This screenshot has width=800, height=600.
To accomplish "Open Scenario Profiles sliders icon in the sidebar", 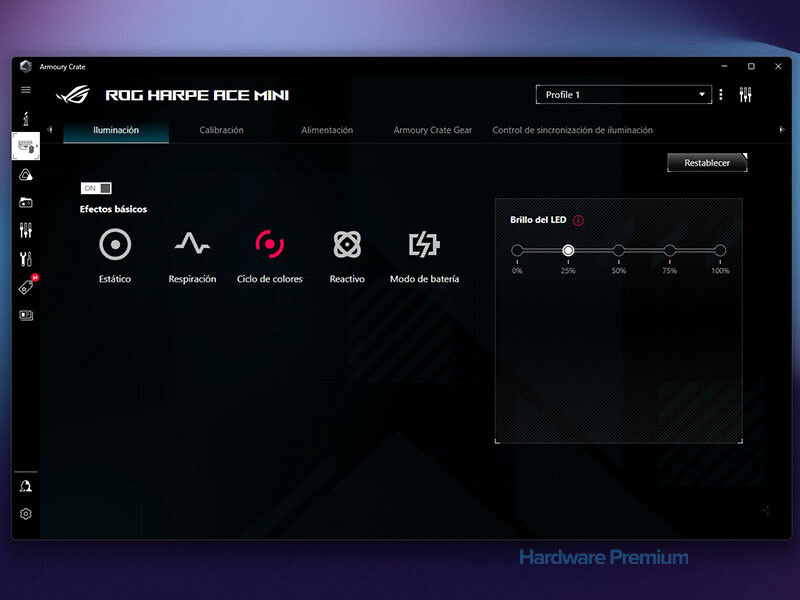I will [x=26, y=230].
